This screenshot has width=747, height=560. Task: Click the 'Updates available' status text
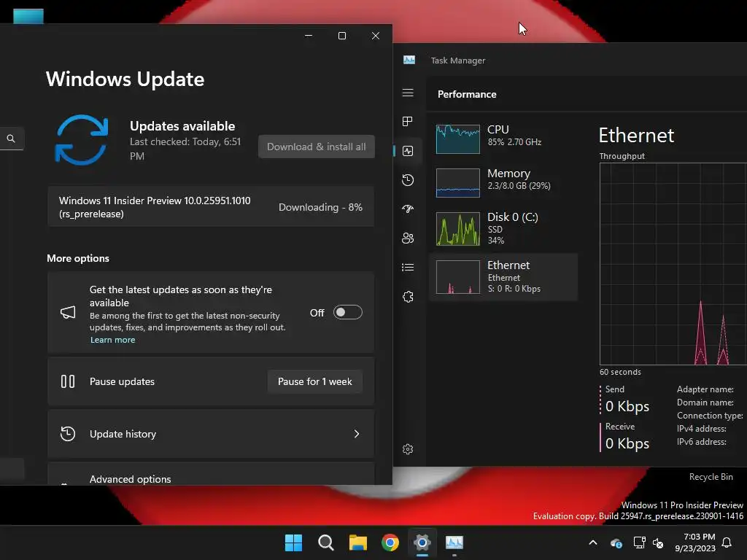pos(182,126)
